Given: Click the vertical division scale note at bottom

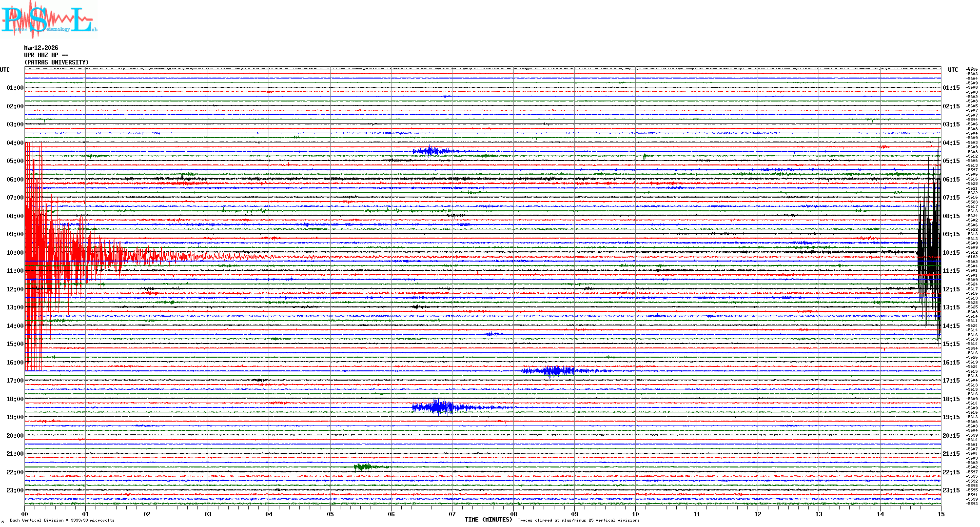Looking at the screenshot, I should pos(62,520).
